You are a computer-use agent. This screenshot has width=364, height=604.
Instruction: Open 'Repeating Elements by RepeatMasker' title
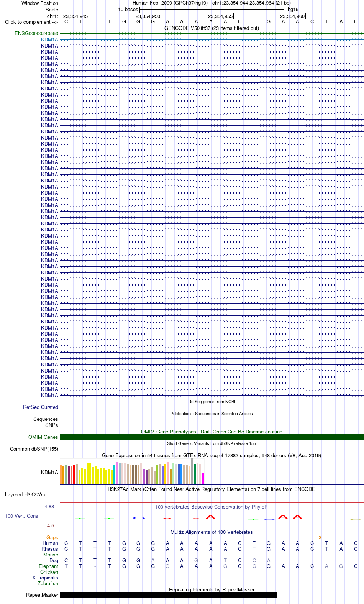click(212, 589)
